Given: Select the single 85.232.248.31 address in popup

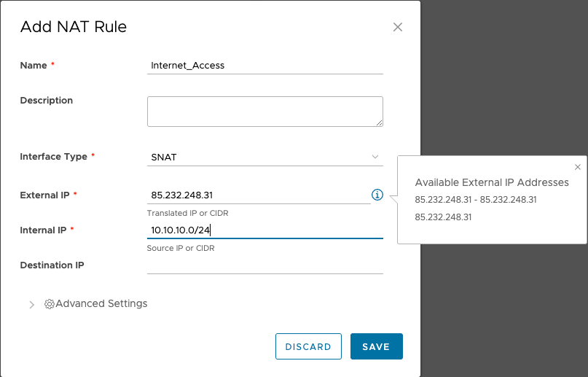Looking at the screenshot, I should 443,217.
